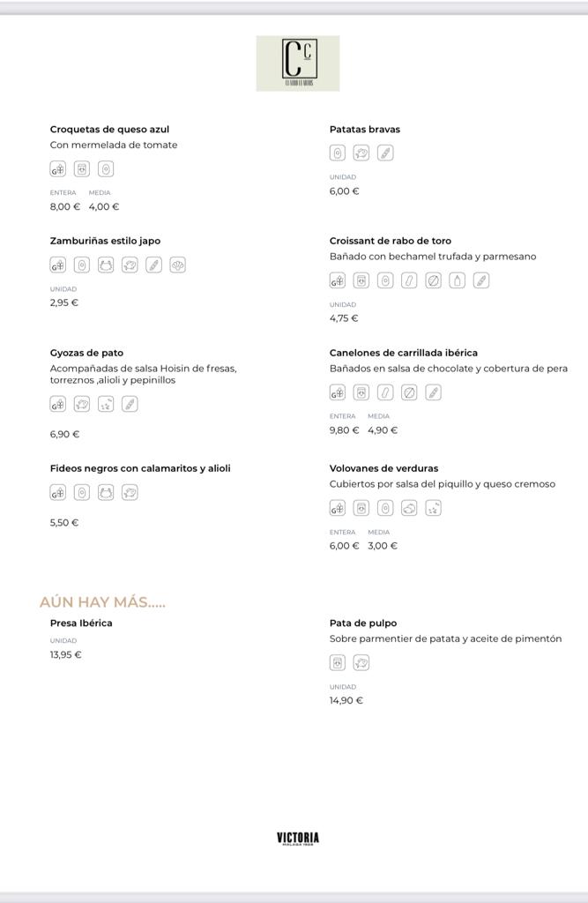
Task: Click fish icon under Fideos negros con calamaritos
Action: [130, 492]
